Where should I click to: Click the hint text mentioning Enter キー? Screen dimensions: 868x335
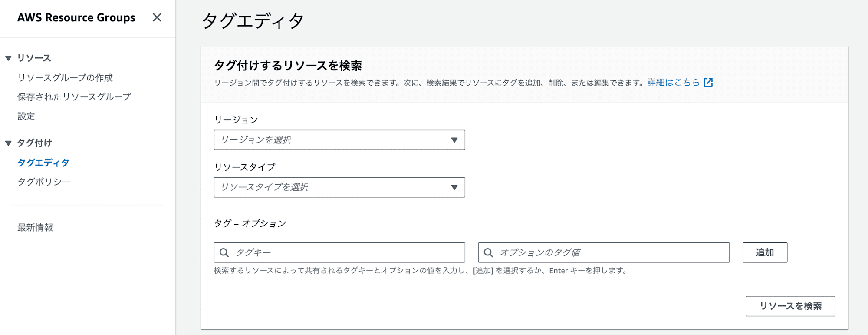point(421,271)
